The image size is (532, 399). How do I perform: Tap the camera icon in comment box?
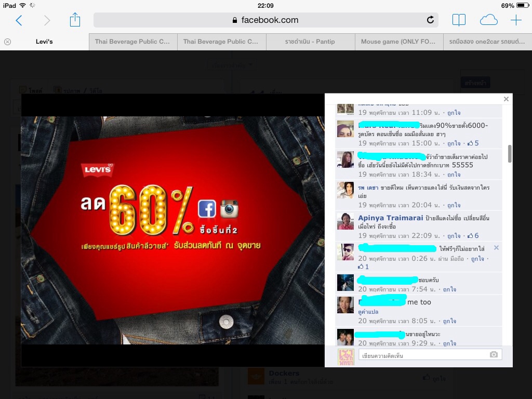494,354
